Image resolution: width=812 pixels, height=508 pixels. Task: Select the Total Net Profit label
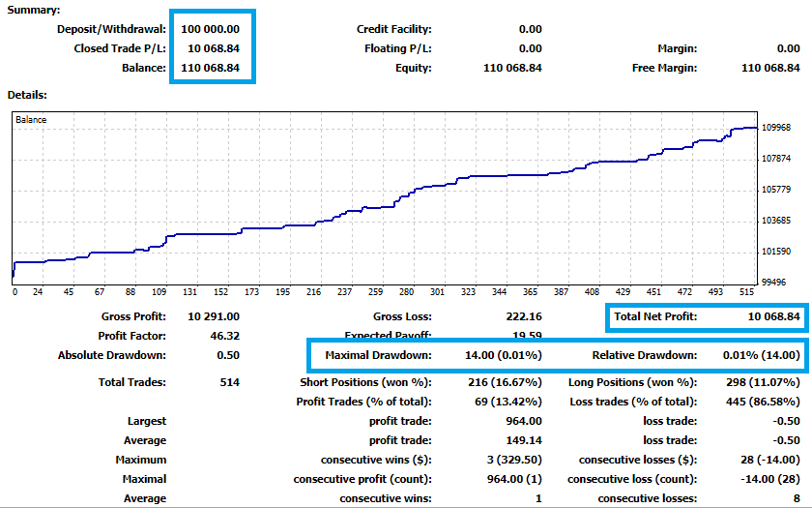(655, 316)
